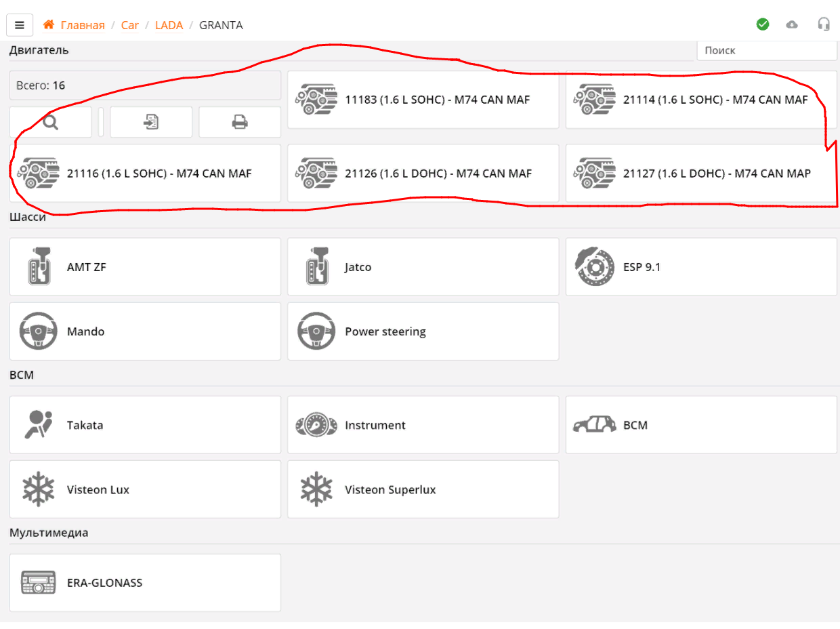Click engine icon of 21114 card
The image size is (840, 629).
tap(594, 100)
